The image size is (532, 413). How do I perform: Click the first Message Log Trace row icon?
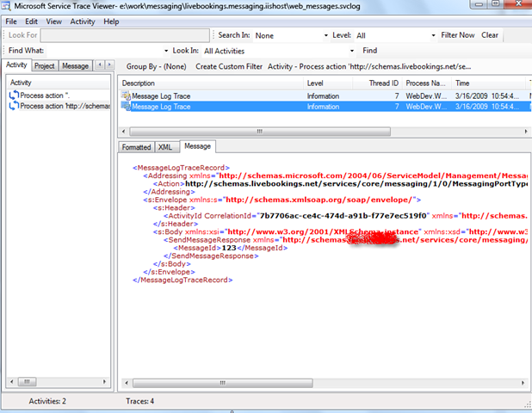click(x=126, y=95)
